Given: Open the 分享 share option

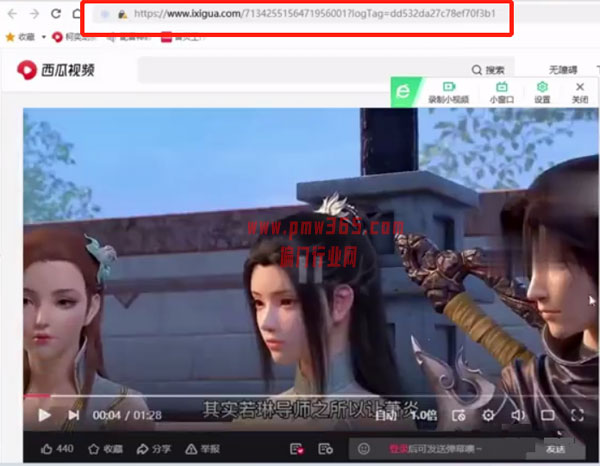Looking at the screenshot, I should (x=154, y=449).
